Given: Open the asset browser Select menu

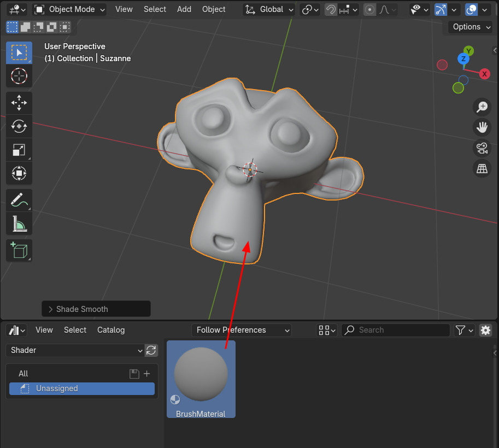Looking at the screenshot, I should tap(75, 330).
